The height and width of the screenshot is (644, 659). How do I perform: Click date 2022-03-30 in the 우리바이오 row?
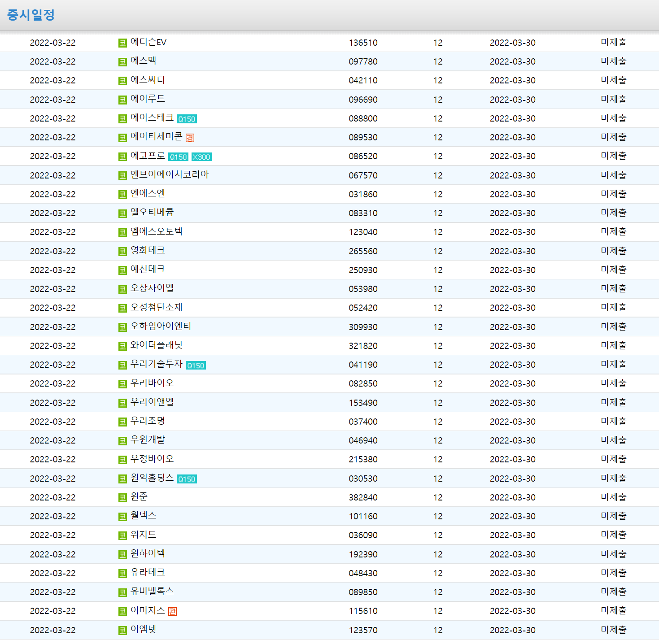[512, 384]
